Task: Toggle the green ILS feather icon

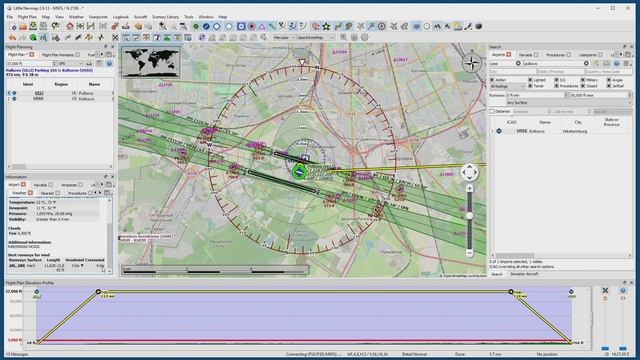Action: [272, 27]
